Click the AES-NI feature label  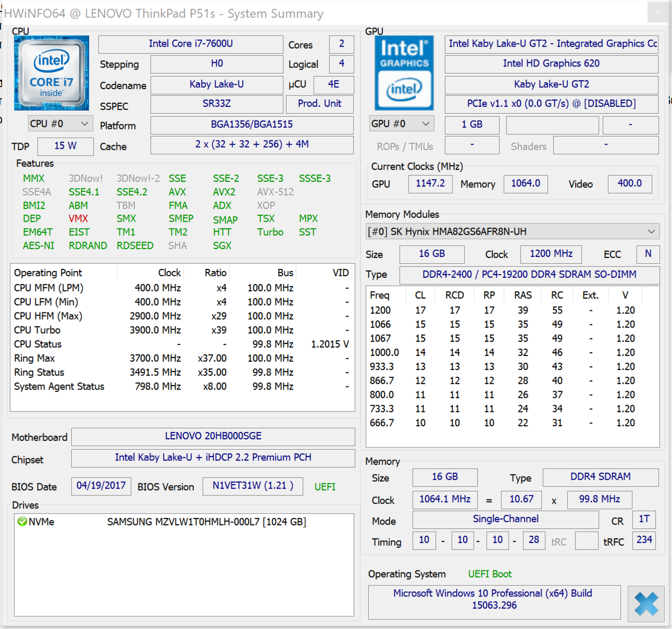pyautogui.click(x=38, y=245)
